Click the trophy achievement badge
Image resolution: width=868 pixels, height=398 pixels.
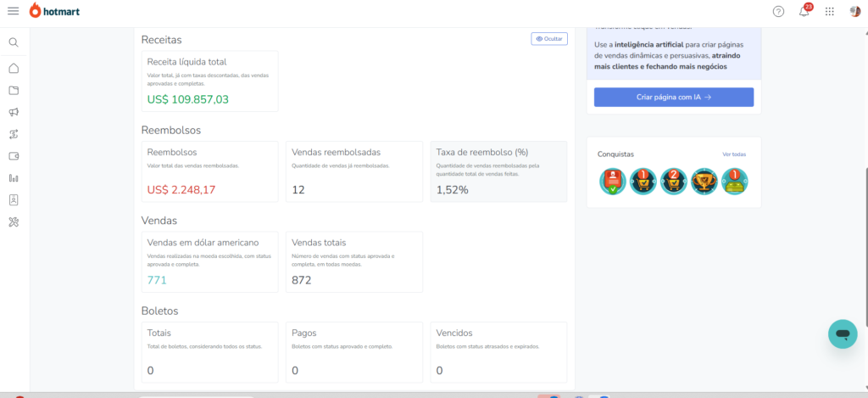coord(704,181)
